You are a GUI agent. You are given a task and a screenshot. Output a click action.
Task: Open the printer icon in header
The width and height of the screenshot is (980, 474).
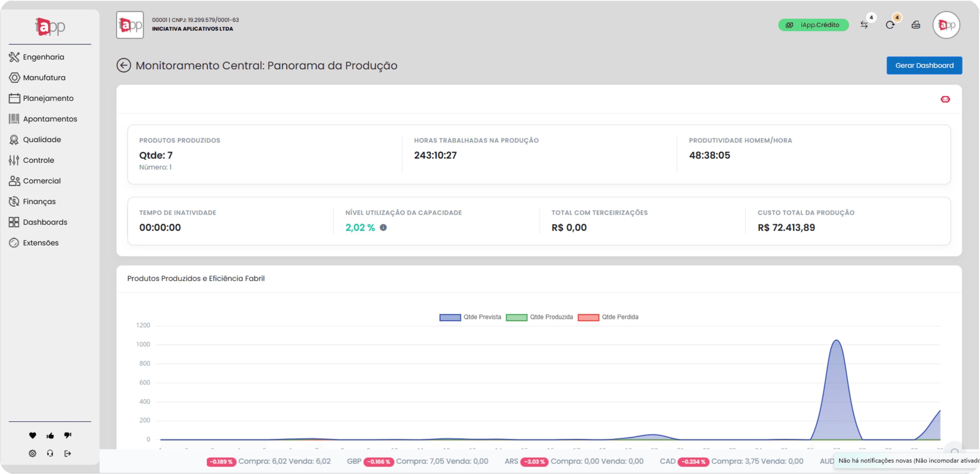916,25
